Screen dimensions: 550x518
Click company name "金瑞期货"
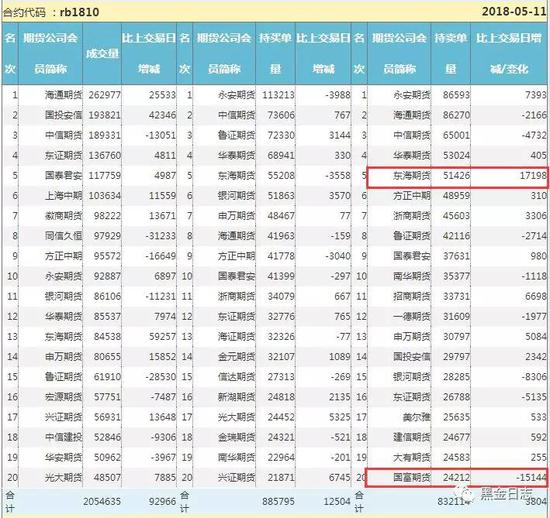[x=236, y=437]
